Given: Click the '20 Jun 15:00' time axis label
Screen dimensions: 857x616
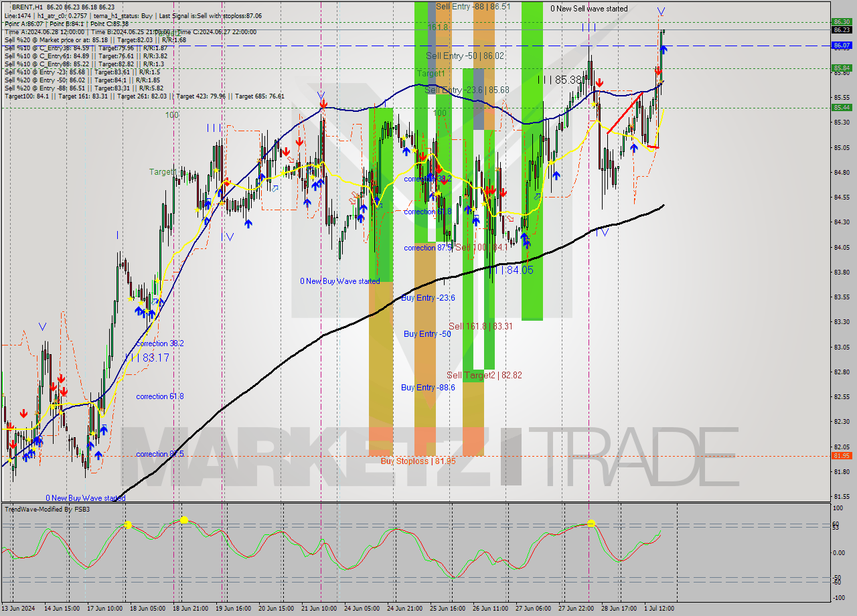Looking at the screenshot, I should point(276,609).
